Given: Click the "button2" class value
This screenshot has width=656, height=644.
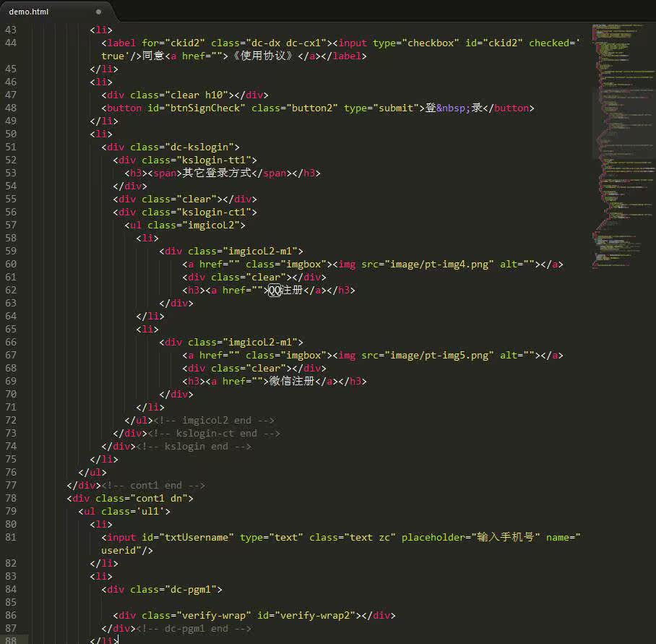Looking at the screenshot, I should pyautogui.click(x=311, y=108).
